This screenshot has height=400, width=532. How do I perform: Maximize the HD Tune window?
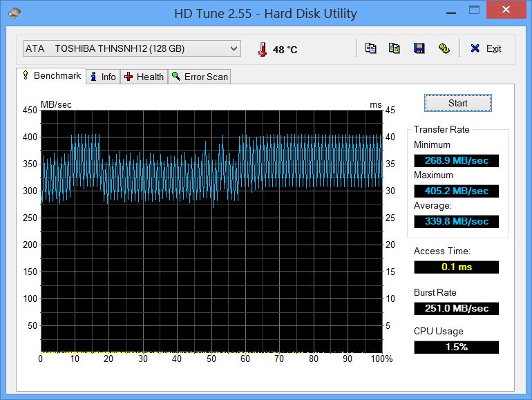474,10
